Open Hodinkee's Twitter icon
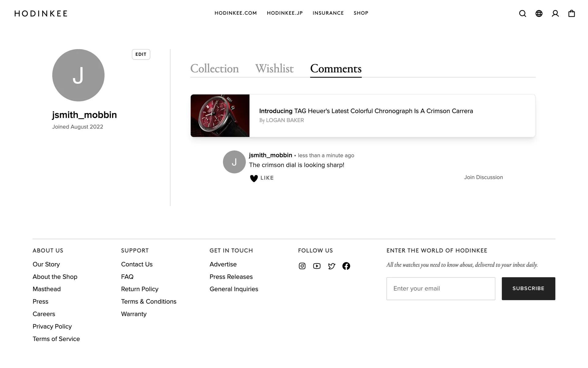 pos(332,266)
